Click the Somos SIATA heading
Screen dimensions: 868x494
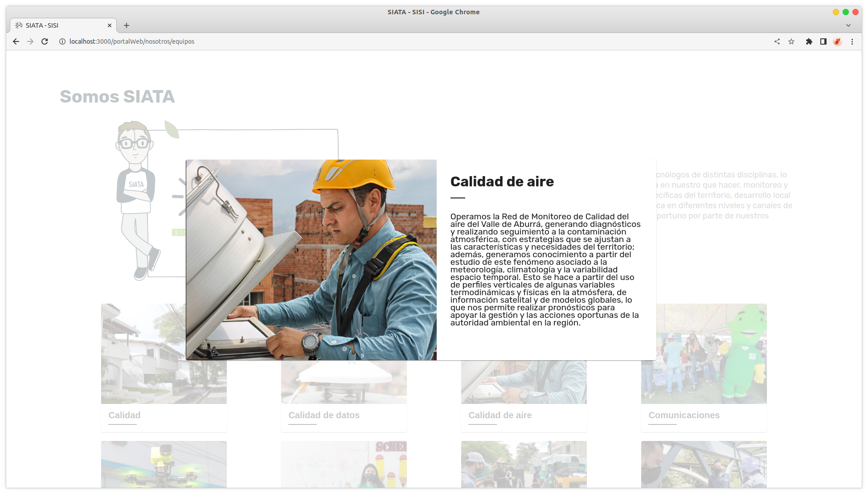tap(117, 96)
